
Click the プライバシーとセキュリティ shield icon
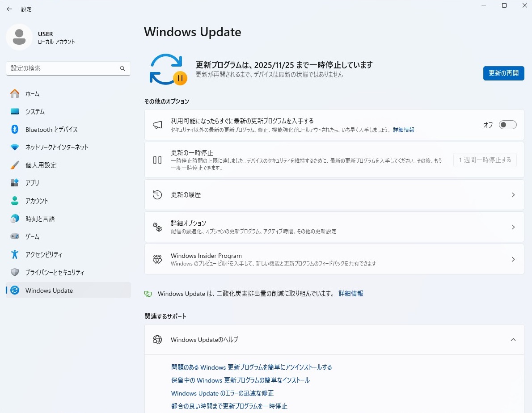click(15, 272)
